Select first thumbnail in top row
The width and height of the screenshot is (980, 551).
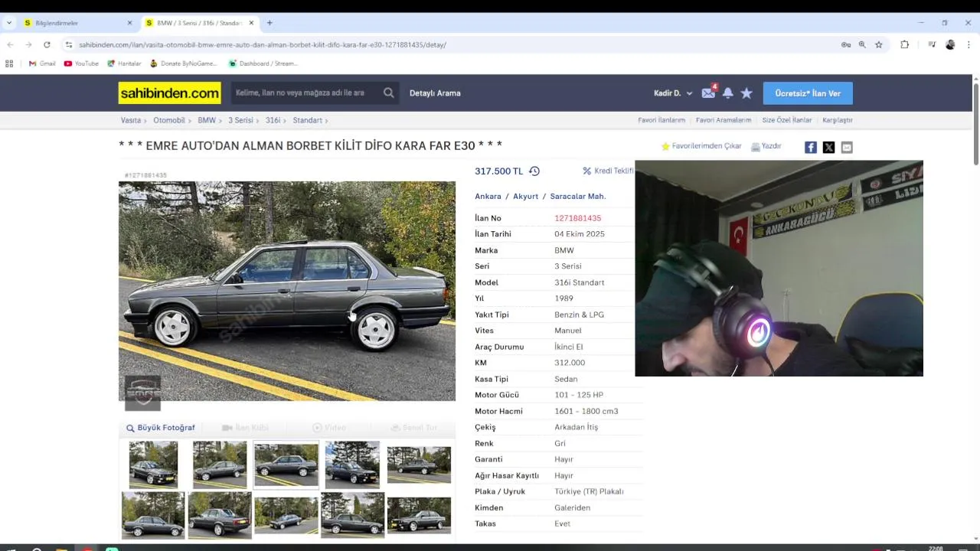[x=153, y=464]
